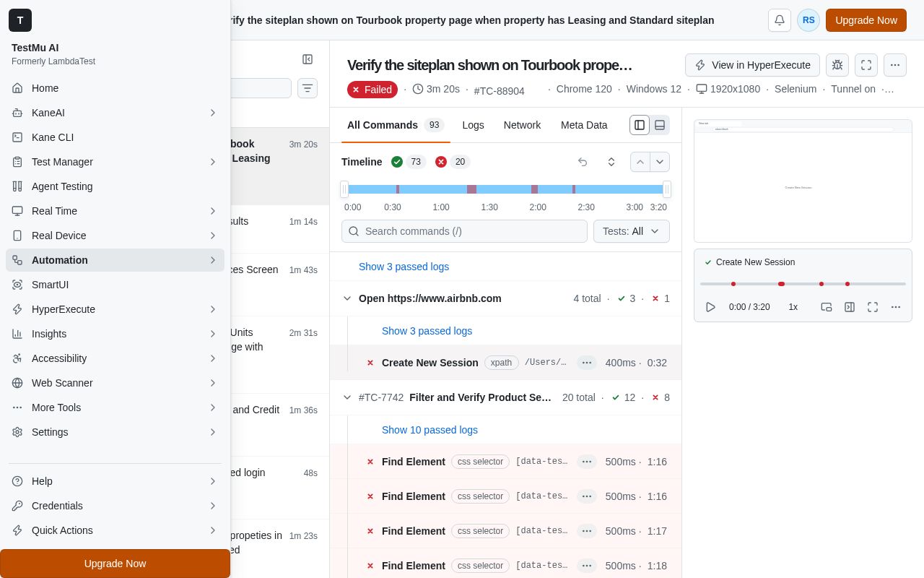Collapse Open https://www.airbnb.com group
The image size is (924, 578).
(347, 298)
